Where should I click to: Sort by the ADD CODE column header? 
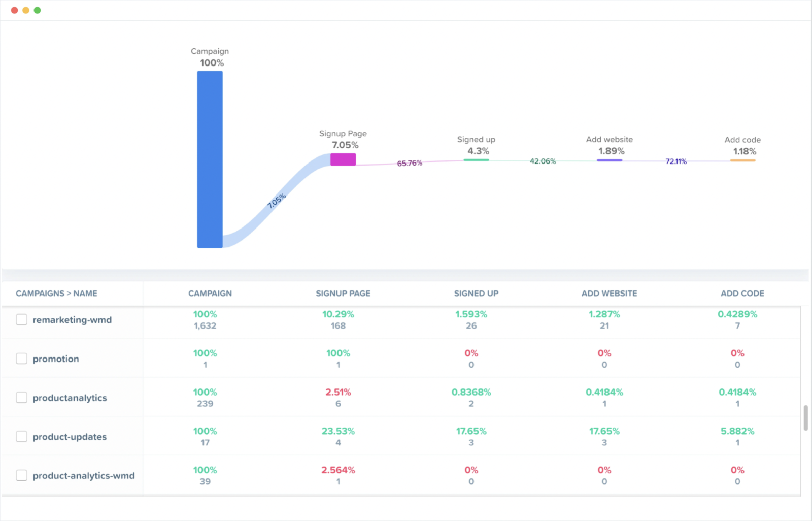tap(742, 294)
